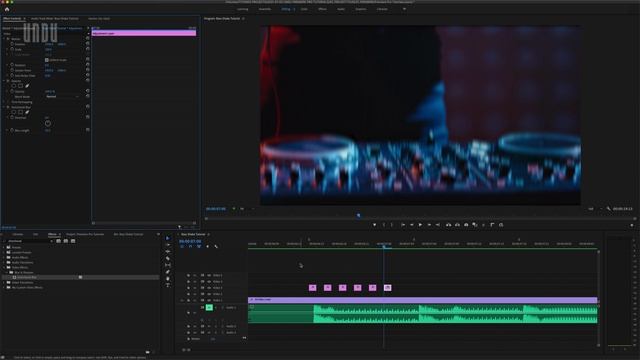Screen dimensions: 640x360
Task: Click Go to In in the Program monitor
Action: pyautogui.click(x=403, y=225)
